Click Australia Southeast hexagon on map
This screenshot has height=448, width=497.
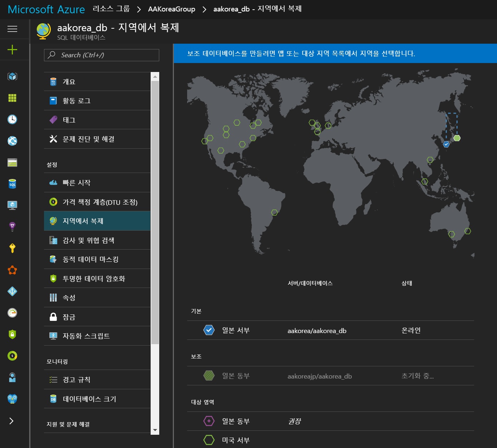point(452,234)
